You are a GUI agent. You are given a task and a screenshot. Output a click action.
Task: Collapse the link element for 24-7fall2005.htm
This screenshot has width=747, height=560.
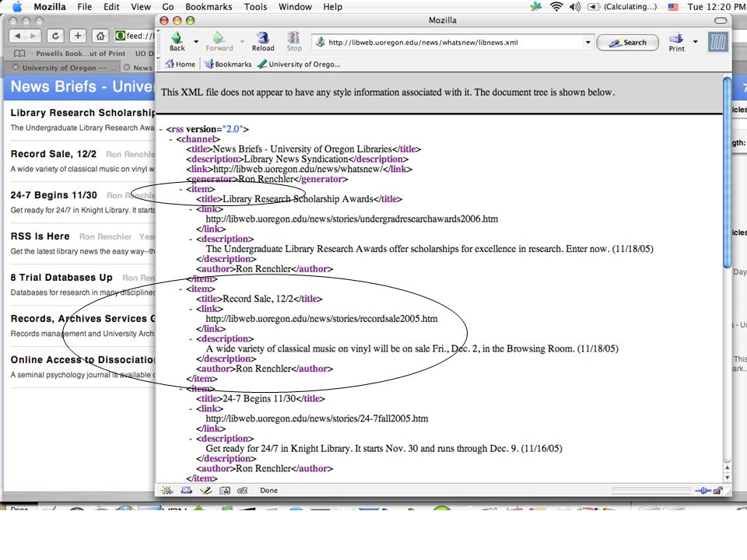(x=191, y=409)
